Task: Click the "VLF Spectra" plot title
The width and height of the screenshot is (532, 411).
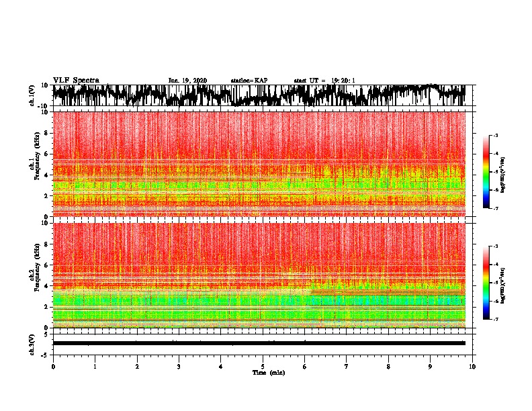Action: [x=76, y=81]
